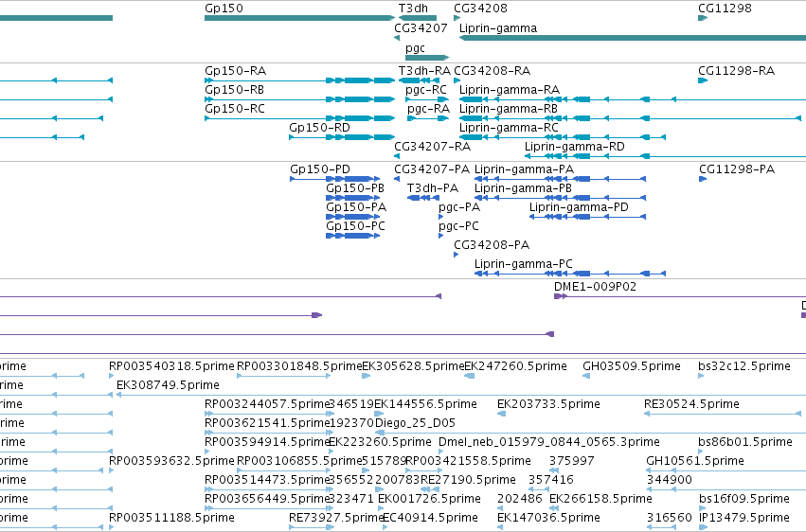Select the Liprin-gamma gene bar
The image size is (806, 532).
click(633, 38)
